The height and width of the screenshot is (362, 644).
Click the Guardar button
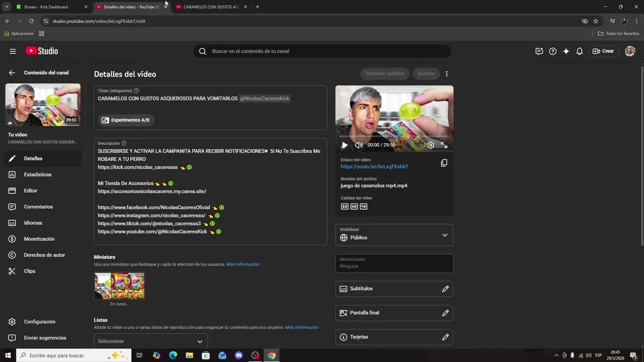(426, 74)
